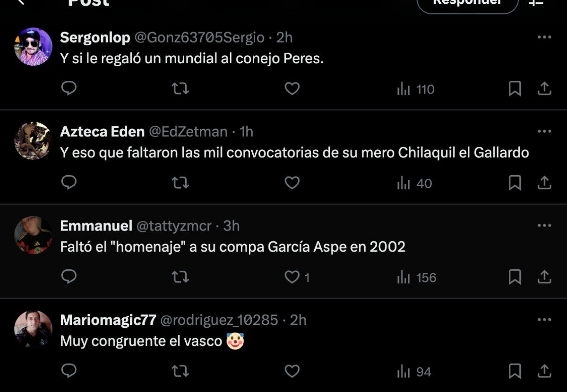Open the repost icon on Azteca Eden's reply
567x392 pixels.
click(x=180, y=183)
